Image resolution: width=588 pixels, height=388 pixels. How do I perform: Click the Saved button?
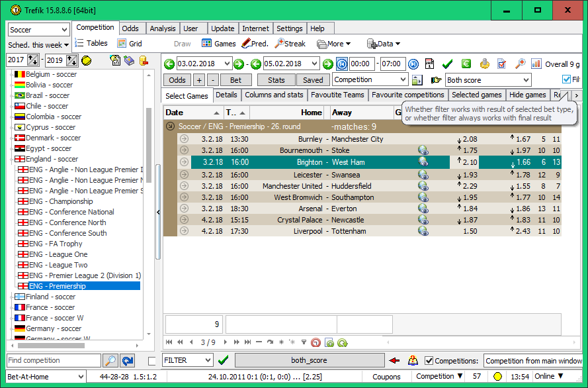(x=313, y=80)
